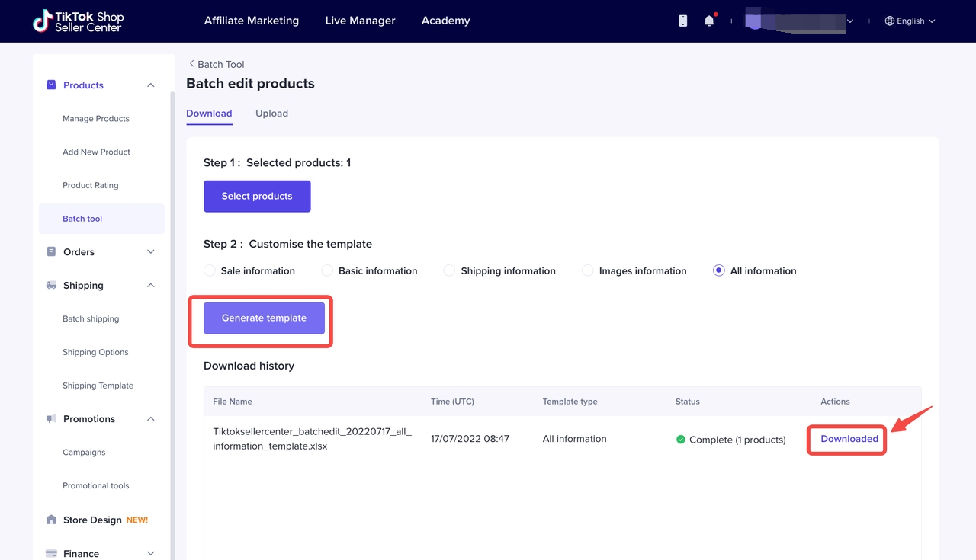
Task: Go back via Batch Tool breadcrumb
Action: pos(217,65)
